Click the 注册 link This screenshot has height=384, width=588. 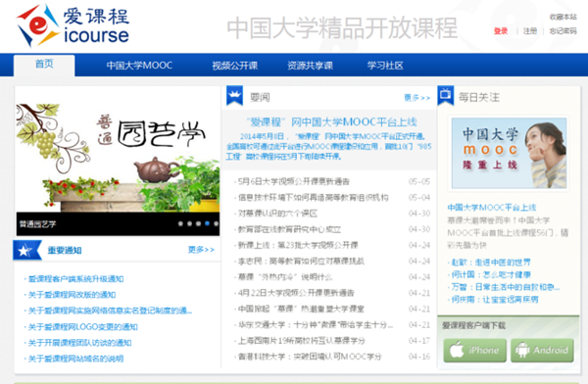click(530, 31)
